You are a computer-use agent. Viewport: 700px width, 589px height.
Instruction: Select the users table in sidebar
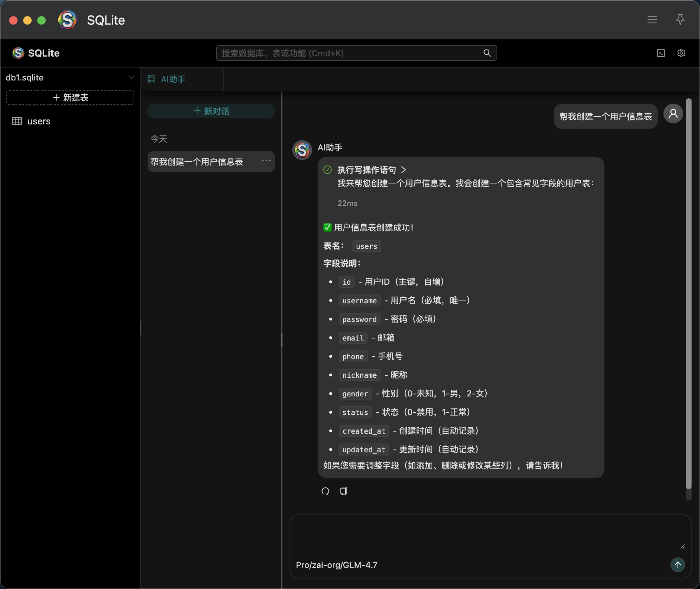point(39,121)
